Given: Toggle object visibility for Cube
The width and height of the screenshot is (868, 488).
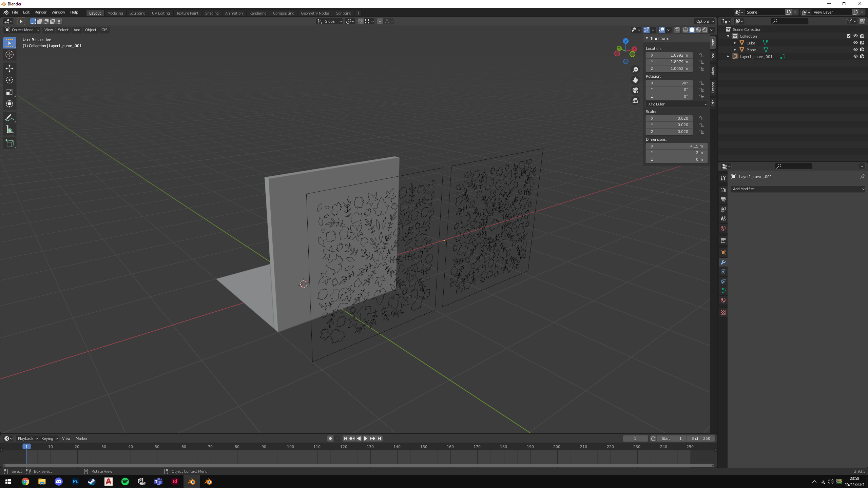Looking at the screenshot, I should tap(855, 42).
